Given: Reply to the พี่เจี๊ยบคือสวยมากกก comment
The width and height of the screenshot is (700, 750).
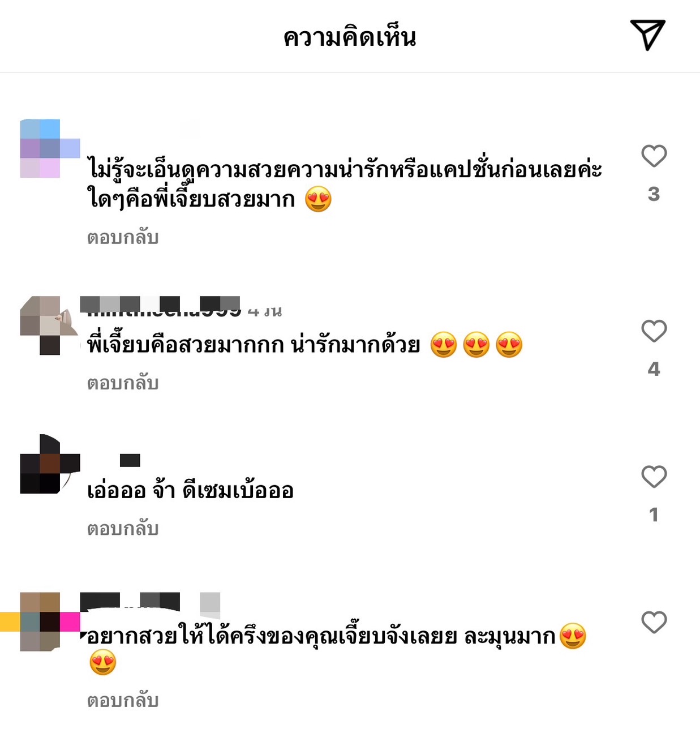Looking at the screenshot, I should [x=123, y=383].
